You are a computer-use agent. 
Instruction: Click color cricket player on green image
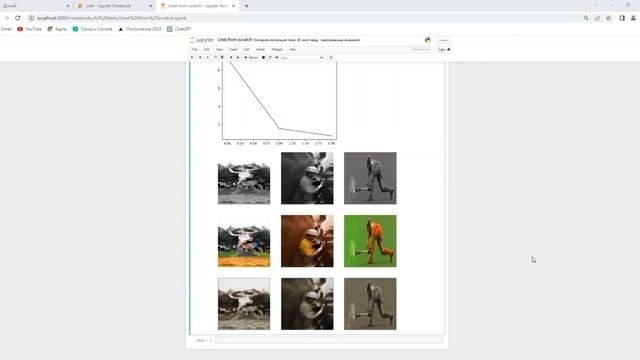pos(370,241)
